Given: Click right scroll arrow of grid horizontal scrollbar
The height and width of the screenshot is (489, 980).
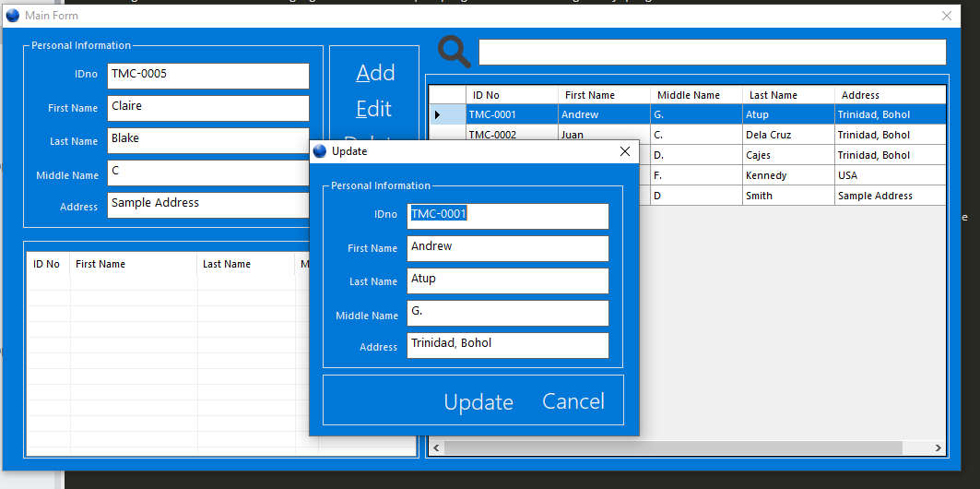Looking at the screenshot, I should [x=938, y=447].
